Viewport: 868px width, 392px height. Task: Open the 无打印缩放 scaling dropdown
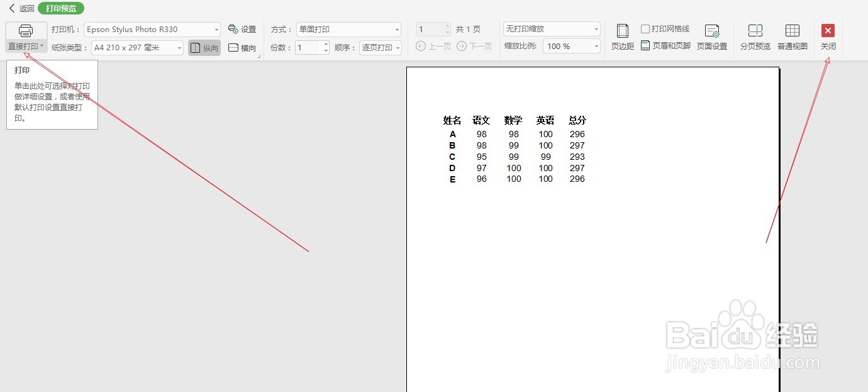coord(552,29)
